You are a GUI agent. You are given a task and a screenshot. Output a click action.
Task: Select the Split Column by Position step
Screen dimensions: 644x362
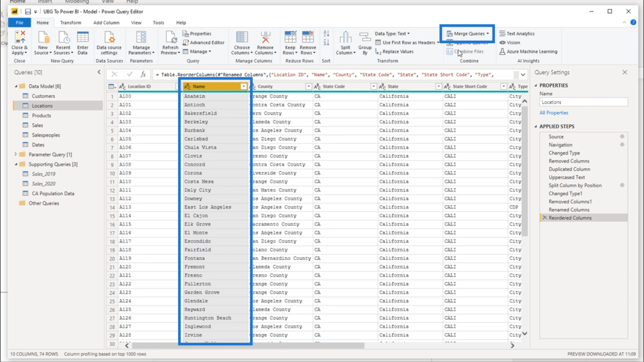coord(575,185)
